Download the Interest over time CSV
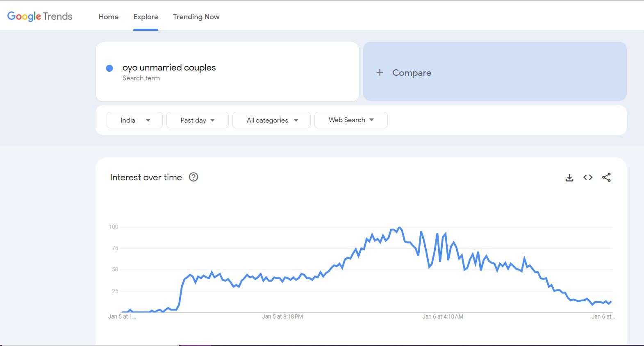 pos(569,178)
